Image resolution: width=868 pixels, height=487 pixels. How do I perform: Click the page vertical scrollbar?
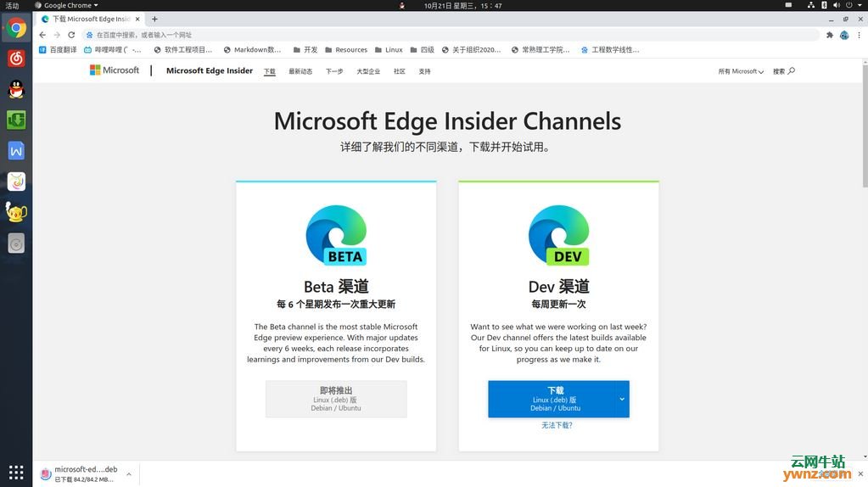(865, 125)
